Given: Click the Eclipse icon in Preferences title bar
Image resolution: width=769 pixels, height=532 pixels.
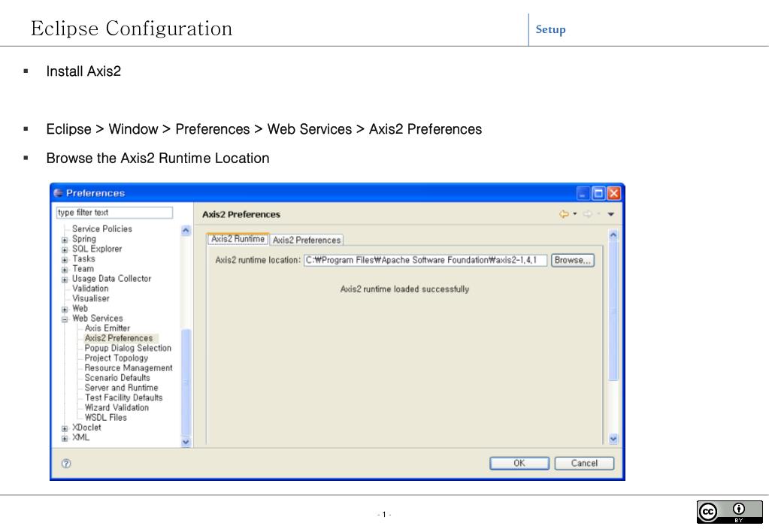Looking at the screenshot, I should point(59,192).
